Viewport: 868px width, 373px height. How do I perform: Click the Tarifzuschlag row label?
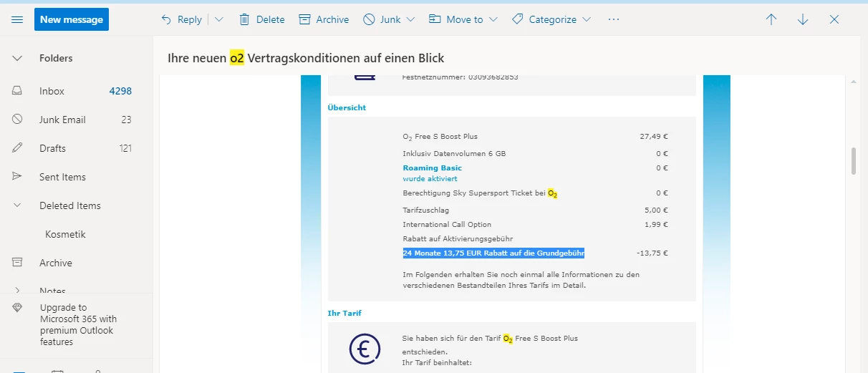[x=427, y=210]
